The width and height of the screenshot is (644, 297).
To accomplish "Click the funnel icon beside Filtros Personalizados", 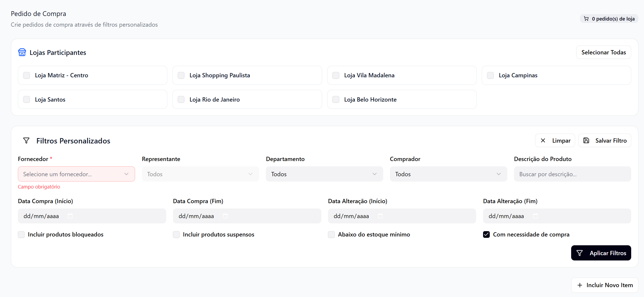I will [x=26, y=141].
